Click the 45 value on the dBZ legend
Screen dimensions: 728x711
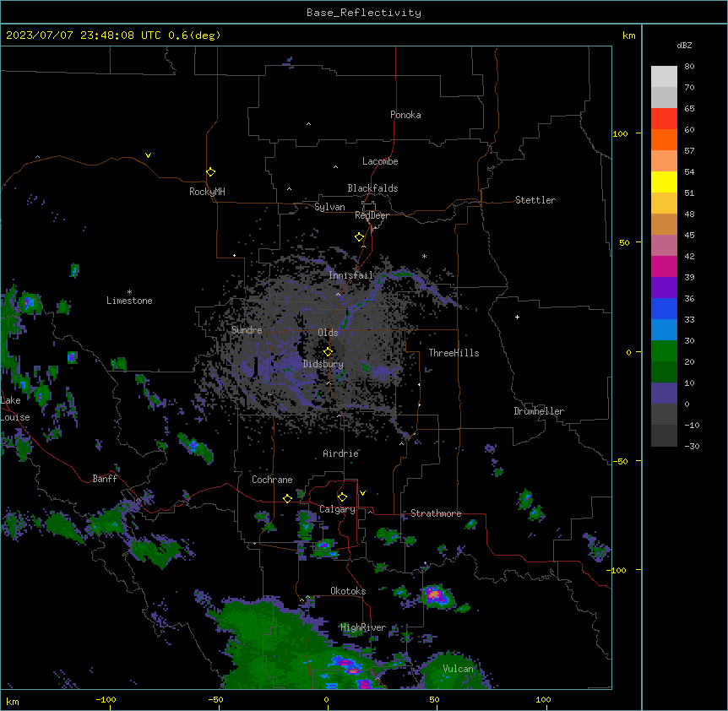tap(689, 236)
